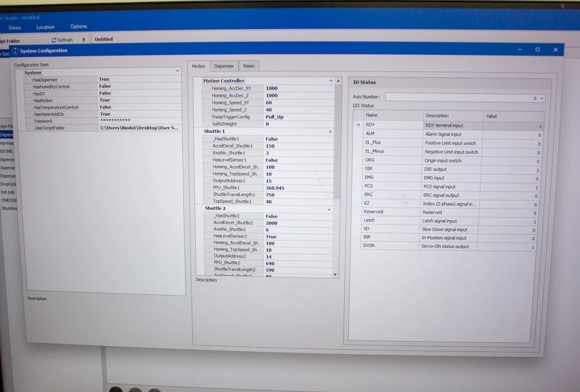Select the Homing_AccDec_XY property
Screen dimensions: 580x392
[268, 88]
